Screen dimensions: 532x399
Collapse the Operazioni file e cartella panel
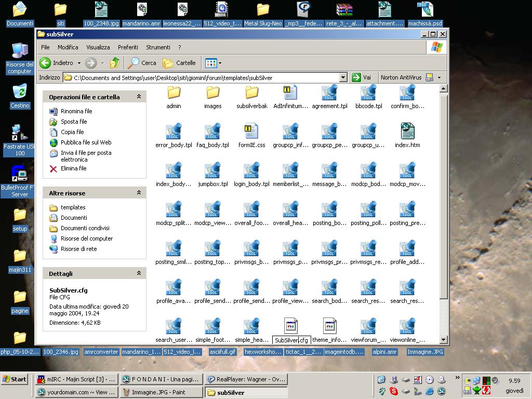coord(139,97)
